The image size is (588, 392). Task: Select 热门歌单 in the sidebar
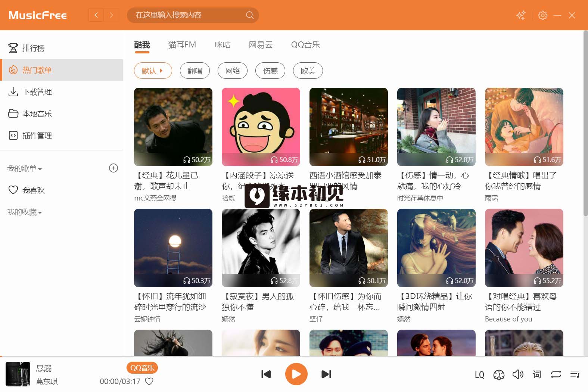pyautogui.click(x=61, y=70)
